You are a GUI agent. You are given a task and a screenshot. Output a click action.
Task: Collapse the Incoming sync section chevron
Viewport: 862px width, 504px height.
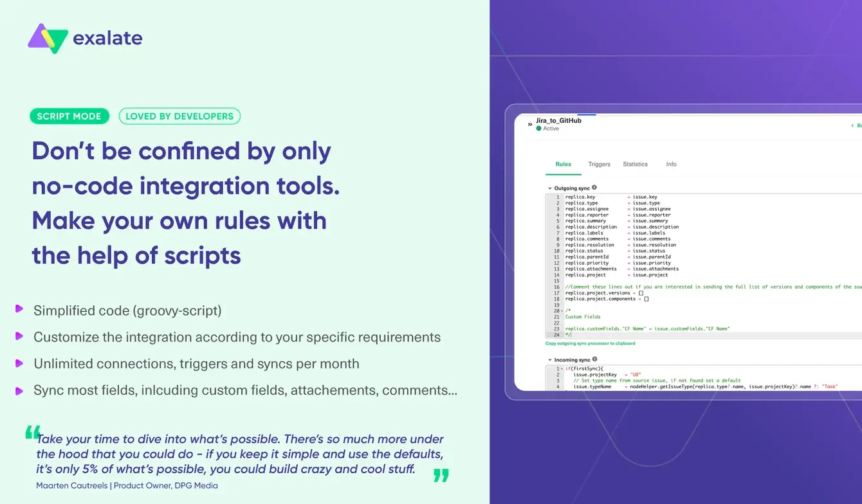[549, 360]
